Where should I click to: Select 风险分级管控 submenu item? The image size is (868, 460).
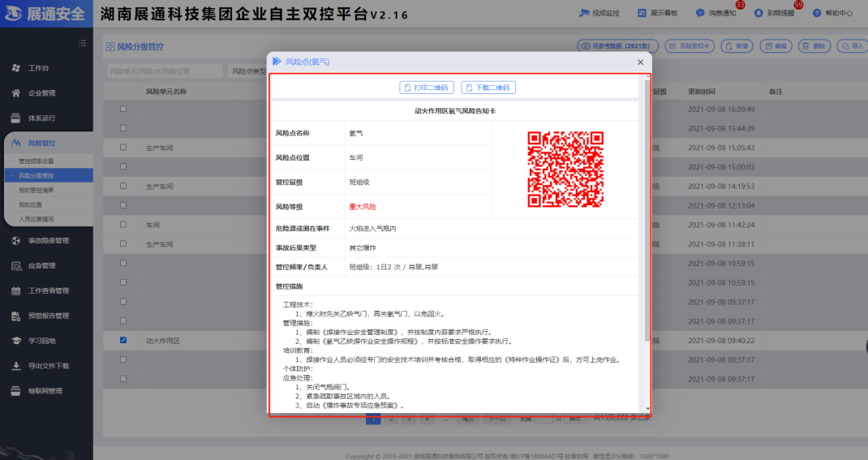click(48, 175)
